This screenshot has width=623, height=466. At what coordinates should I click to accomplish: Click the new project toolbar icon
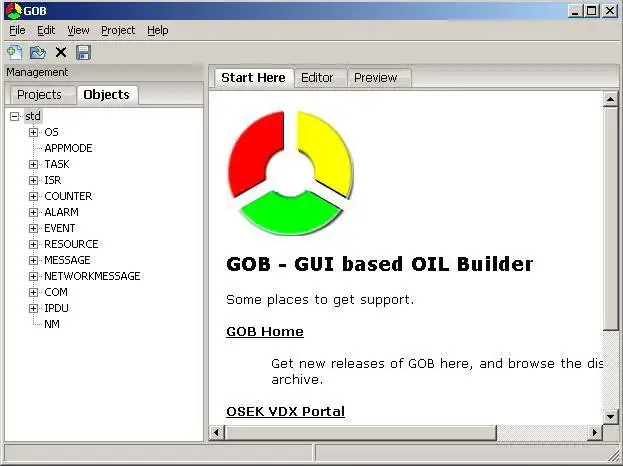click(x=15, y=52)
